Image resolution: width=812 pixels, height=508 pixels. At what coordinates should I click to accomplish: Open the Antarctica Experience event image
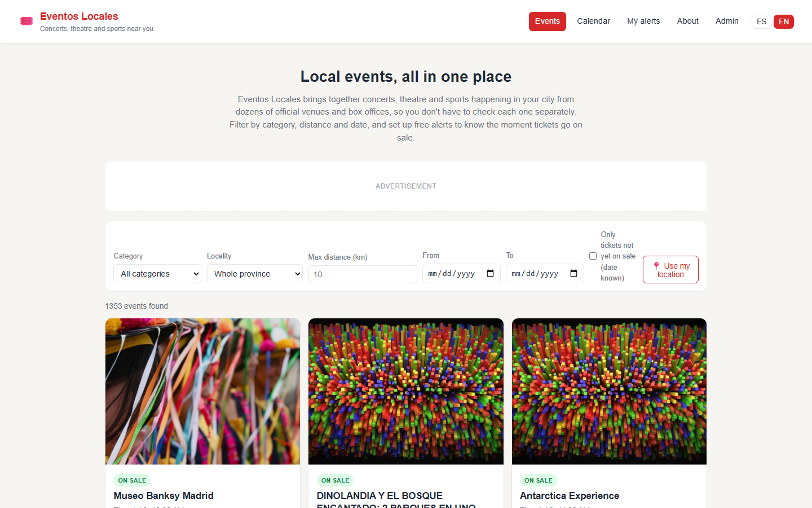(609, 391)
